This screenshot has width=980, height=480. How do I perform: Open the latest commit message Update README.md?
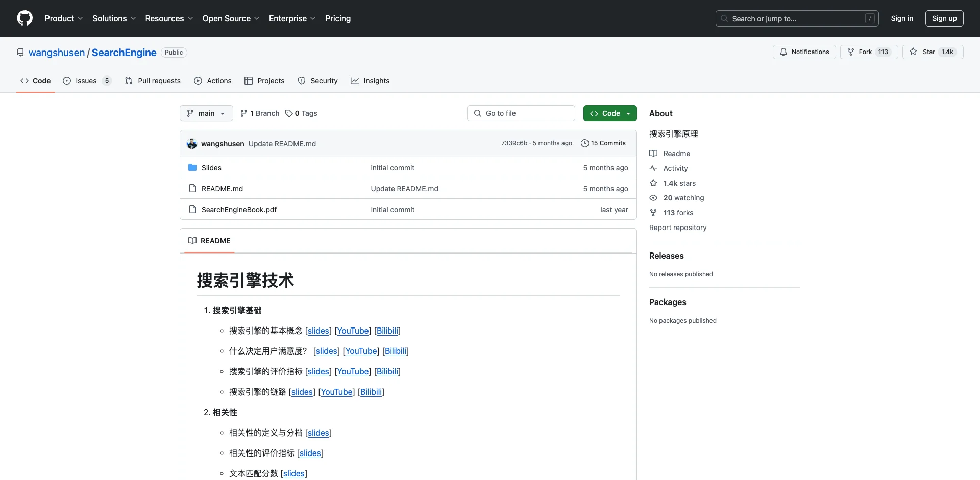click(282, 144)
